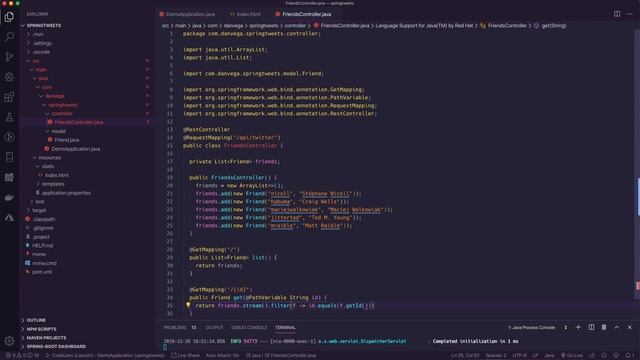640x360 pixels.
Task: Open the Extensions view
Action: [9, 97]
